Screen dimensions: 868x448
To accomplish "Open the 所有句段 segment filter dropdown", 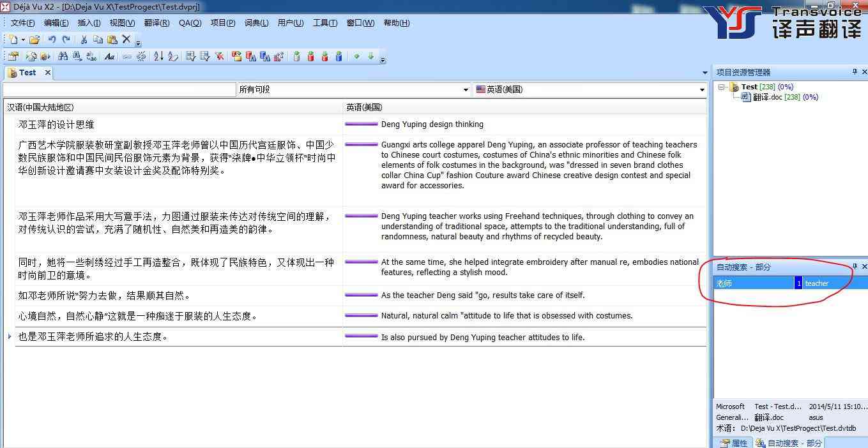I will [353, 89].
